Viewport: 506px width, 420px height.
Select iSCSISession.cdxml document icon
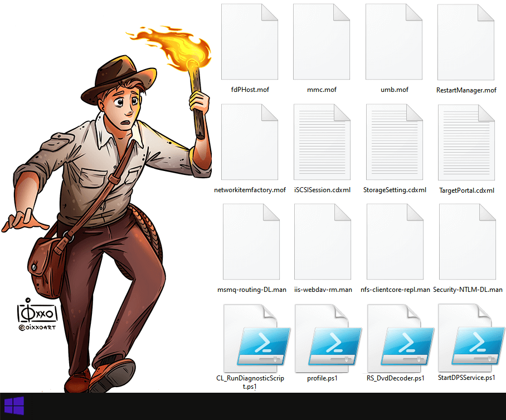[322, 143]
